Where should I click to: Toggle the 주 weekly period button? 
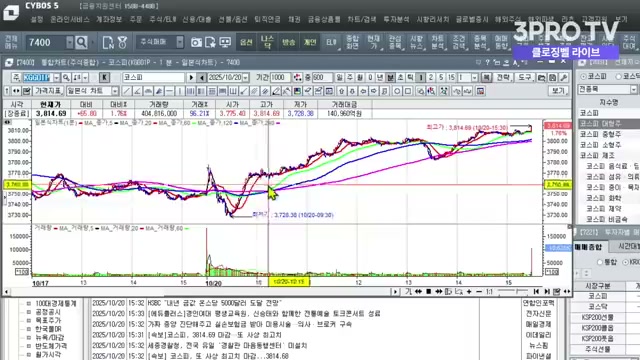tap(350, 78)
